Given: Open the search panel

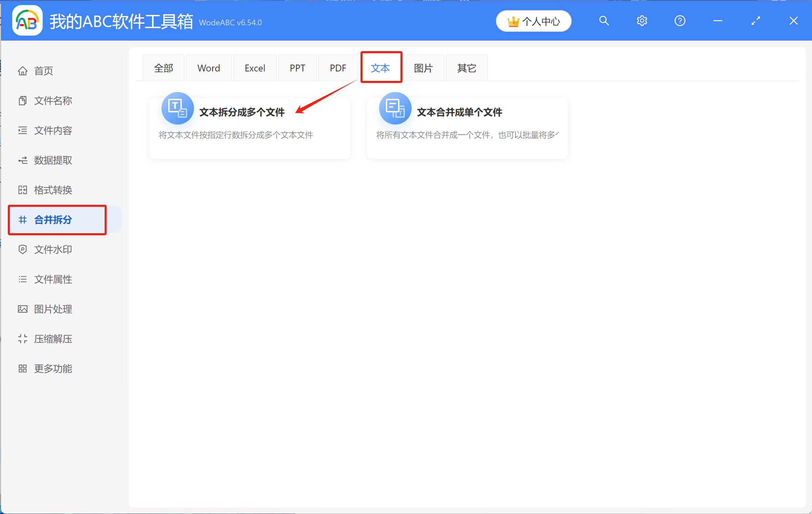Looking at the screenshot, I should click(604, 21).
